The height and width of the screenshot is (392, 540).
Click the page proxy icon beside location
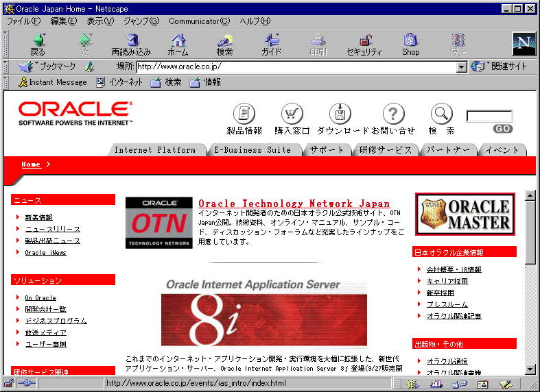(90, 66)
